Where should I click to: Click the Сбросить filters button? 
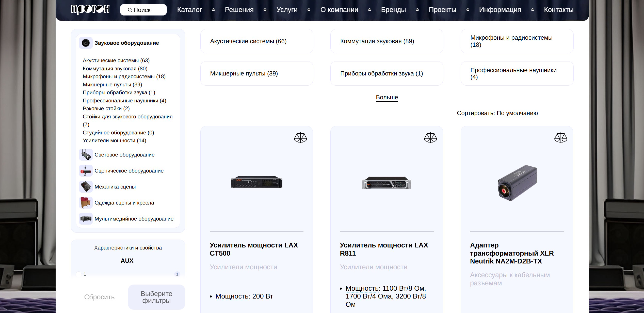[99, 297]
